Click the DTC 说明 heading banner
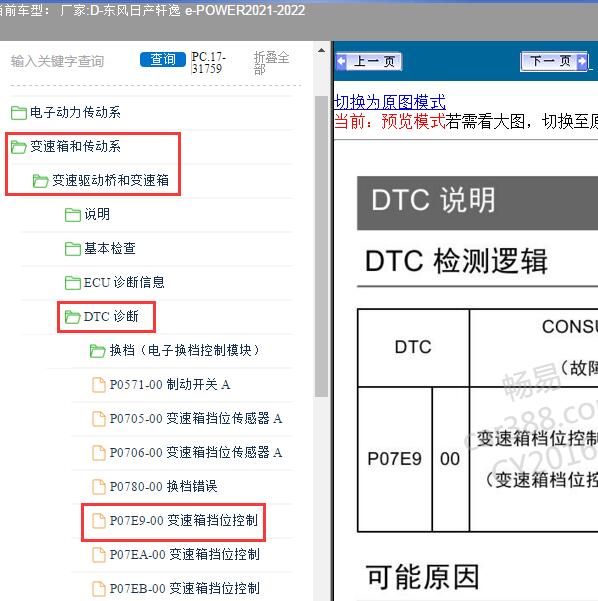 477,203
